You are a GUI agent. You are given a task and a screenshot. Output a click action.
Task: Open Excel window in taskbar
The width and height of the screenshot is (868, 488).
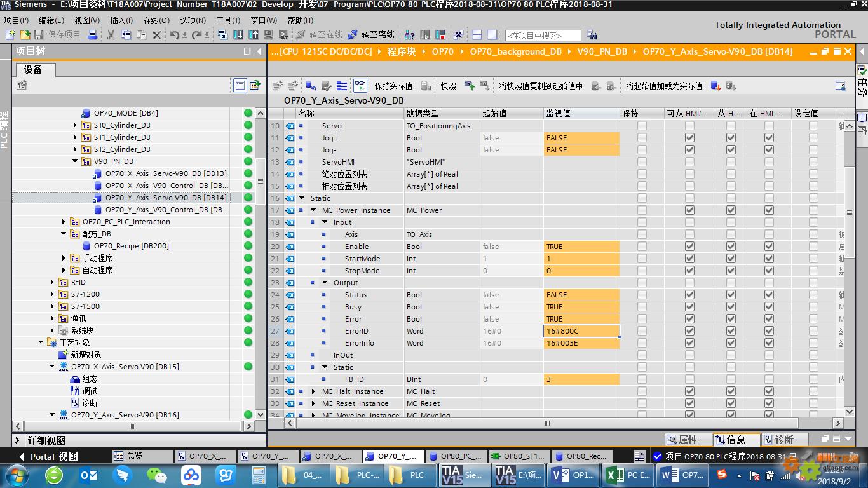(x=628, y=475)
